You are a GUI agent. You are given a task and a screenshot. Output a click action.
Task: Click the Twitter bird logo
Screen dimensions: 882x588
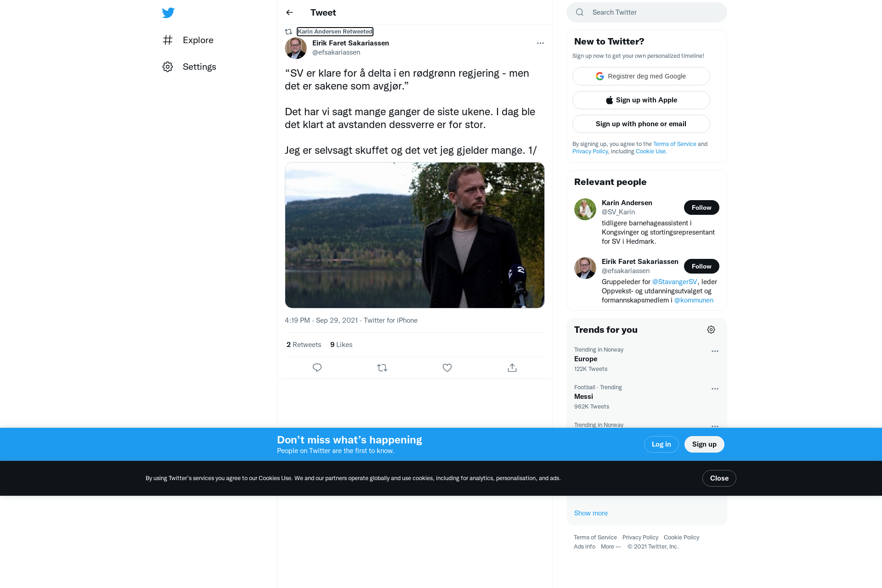pos(168,13)
